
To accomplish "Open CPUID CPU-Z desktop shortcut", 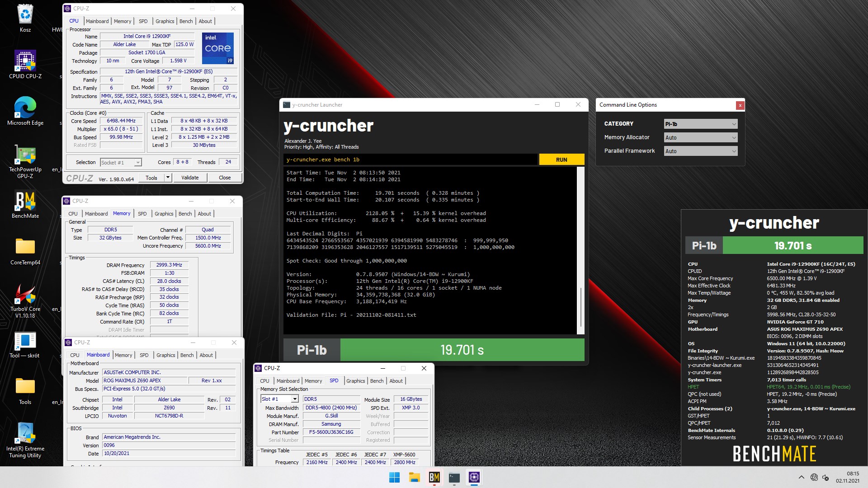I will 25,64.
